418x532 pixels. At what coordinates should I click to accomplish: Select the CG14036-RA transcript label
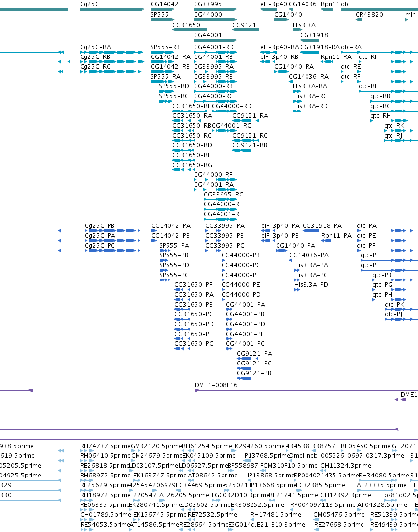click(x=309, y=76)
